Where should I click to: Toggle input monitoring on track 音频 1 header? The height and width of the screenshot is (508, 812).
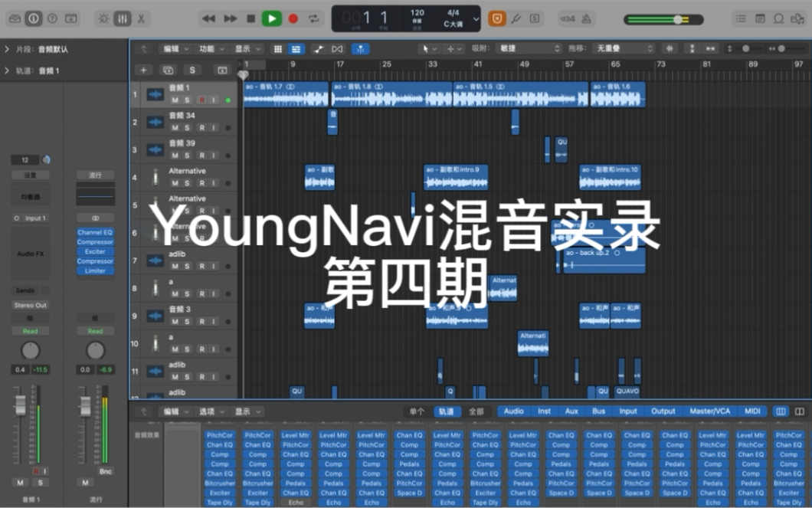click(214, 100)
